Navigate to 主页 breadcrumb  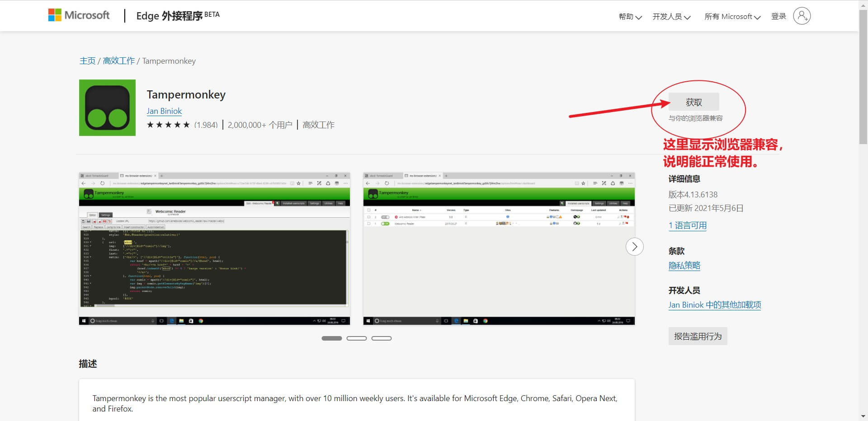(87, 61)
